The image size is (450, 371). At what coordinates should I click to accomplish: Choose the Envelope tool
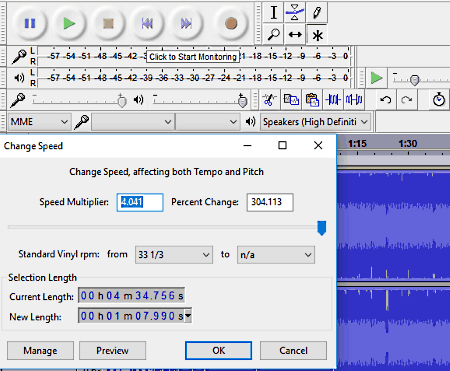295,12
